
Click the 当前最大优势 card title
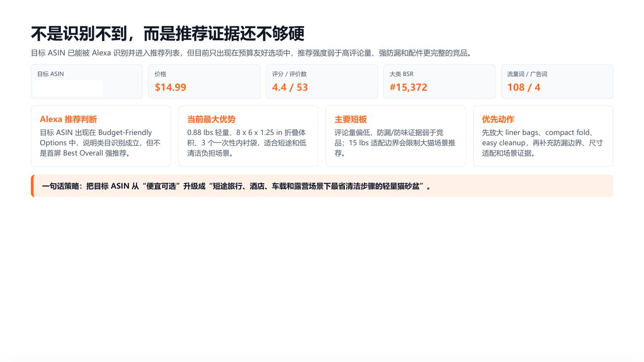click(211, 119)
